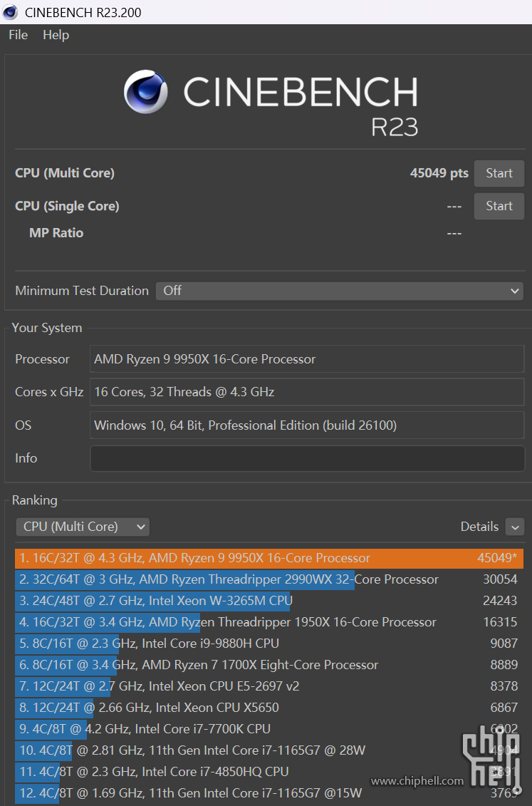Select the Core i7-4850HQ ranking row
Screen dimensions: 532x806
[269, 772]
